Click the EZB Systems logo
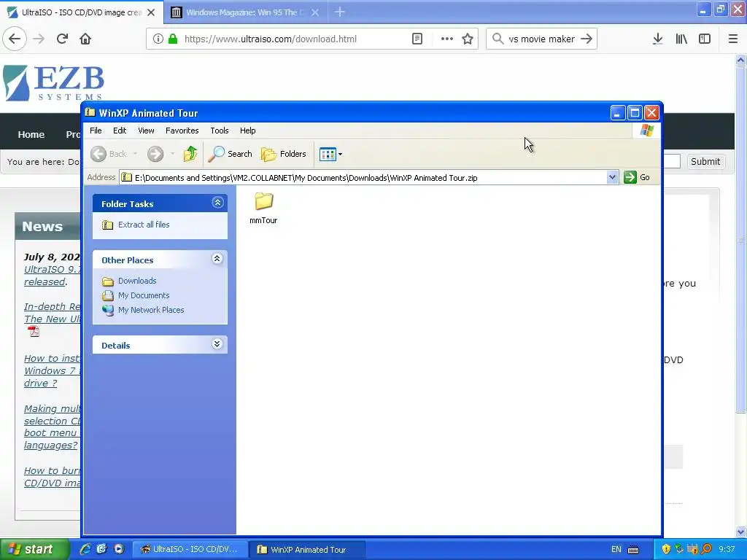747x560 pixels. coord(53,83)
